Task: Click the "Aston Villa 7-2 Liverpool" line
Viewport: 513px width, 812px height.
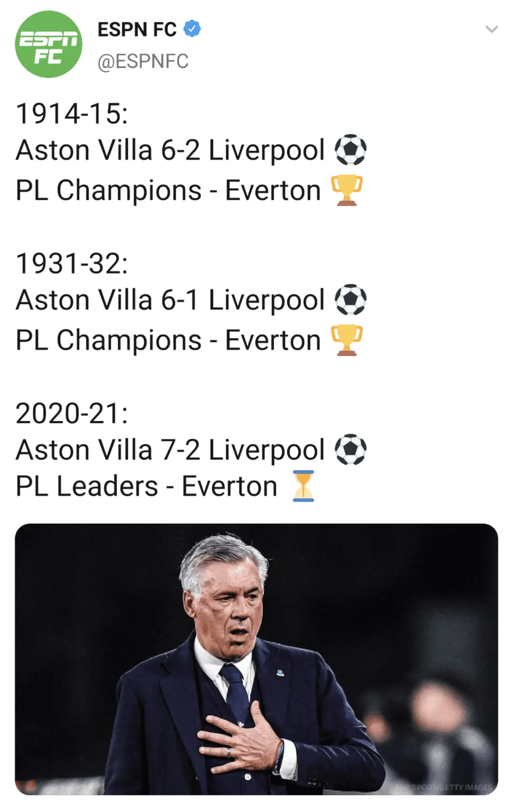Action: coord(170,450)
